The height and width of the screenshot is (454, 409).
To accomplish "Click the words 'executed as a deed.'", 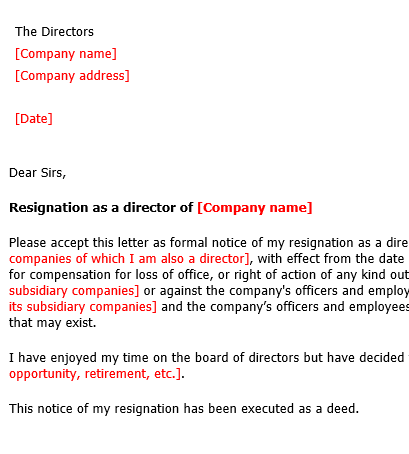I will click(300, 409).
